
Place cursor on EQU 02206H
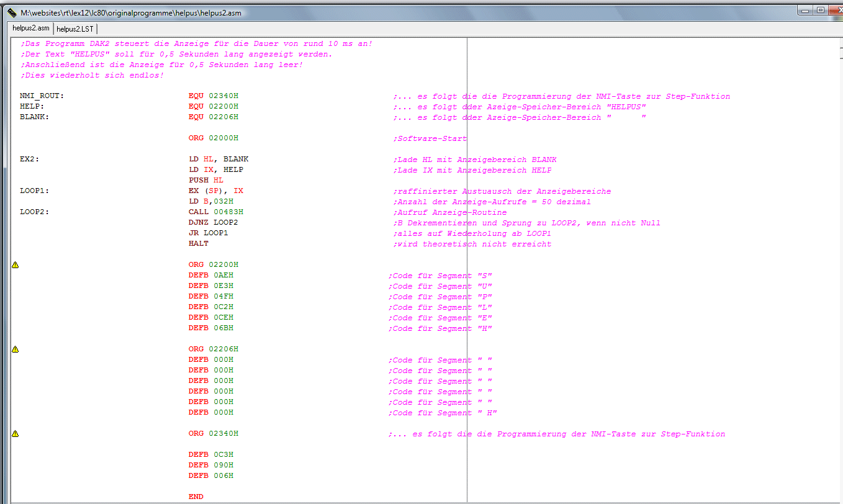pos(214,117)
